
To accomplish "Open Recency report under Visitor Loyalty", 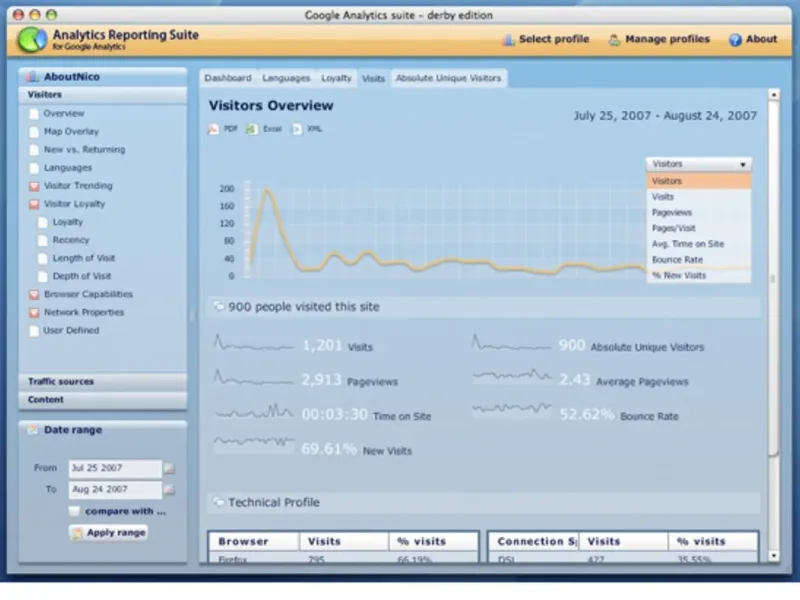I will tap(71, 240).
